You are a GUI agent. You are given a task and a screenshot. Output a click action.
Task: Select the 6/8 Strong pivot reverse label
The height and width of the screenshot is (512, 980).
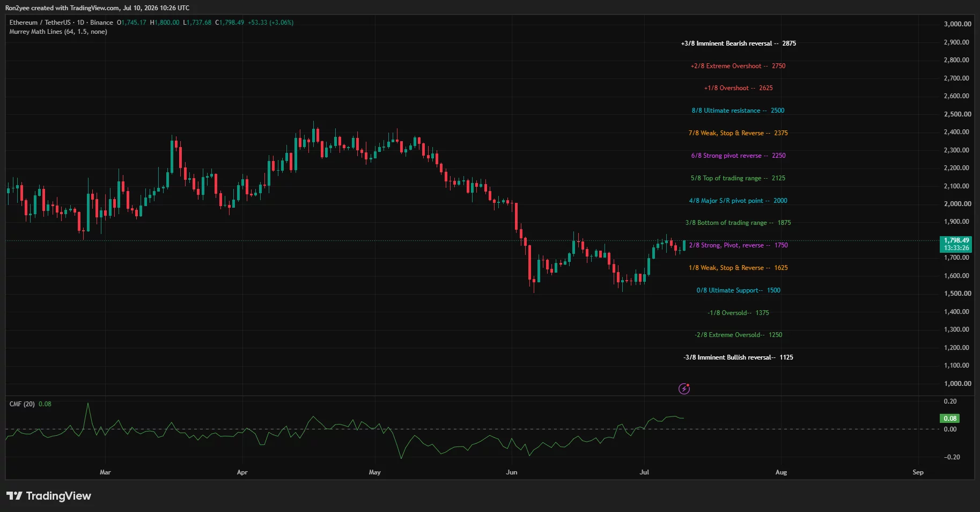(738, 156)
